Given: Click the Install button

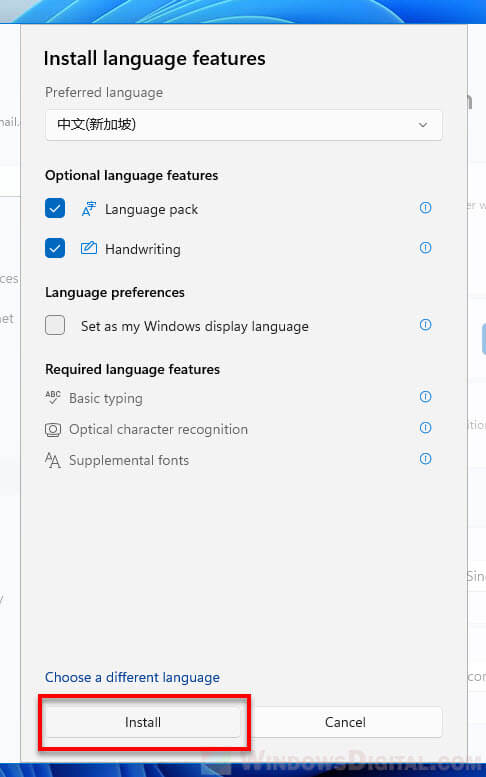Looking at the screenshot, I should [x=143, y=722].
